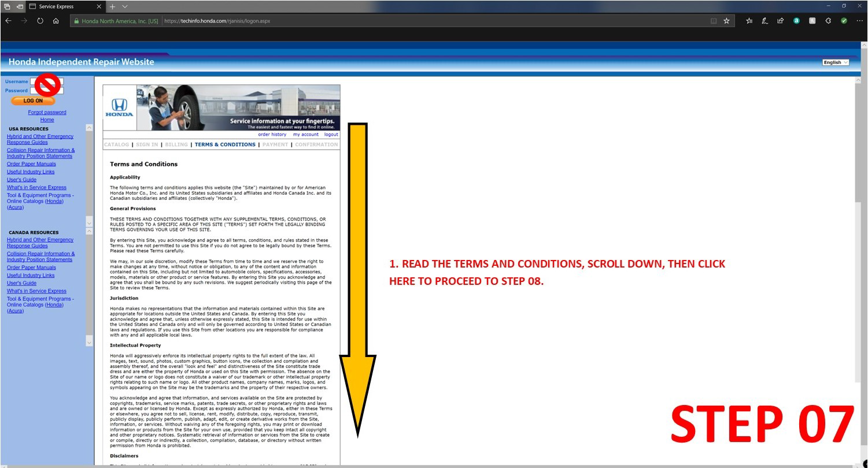The height and width of the screenshot is (468, 868).
Task: Click USA Resources scroll down arrow
Action: pos(89,222)
